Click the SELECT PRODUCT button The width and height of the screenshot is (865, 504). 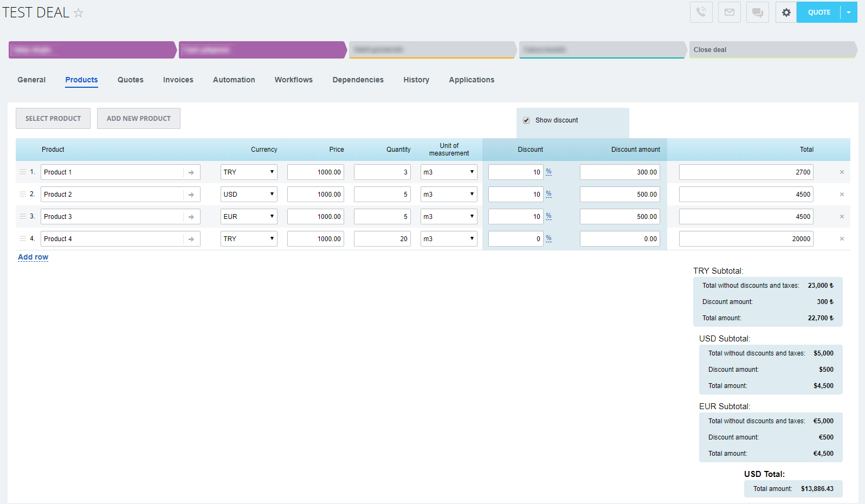tap(53, 118)
